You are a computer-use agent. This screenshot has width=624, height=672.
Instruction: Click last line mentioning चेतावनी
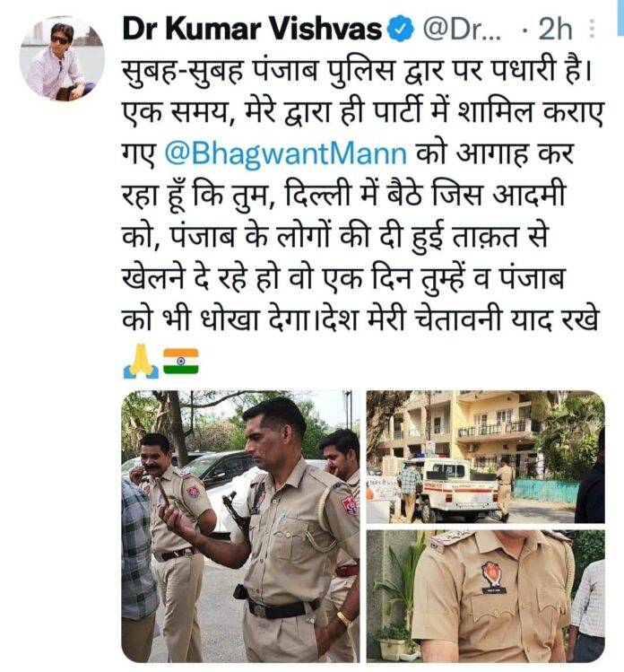click(x=360, y=320)
